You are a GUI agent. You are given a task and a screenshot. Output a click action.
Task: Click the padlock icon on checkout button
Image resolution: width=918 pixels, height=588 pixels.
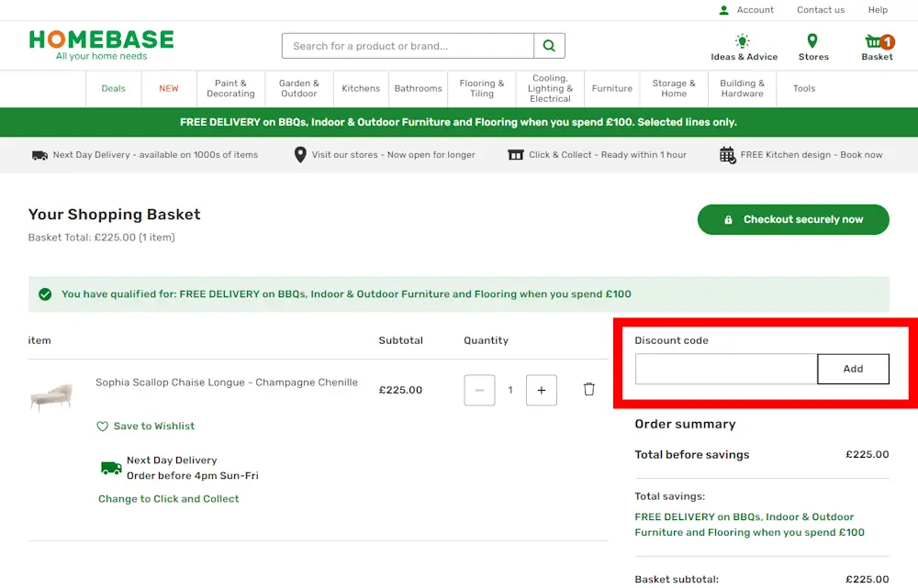point(728,220)
